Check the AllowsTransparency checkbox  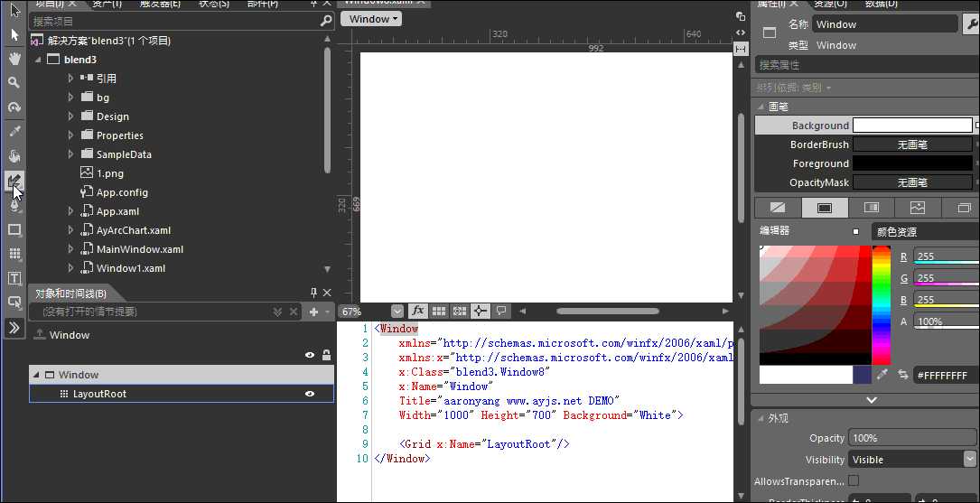pyautogui.click(x=854, y=480)
